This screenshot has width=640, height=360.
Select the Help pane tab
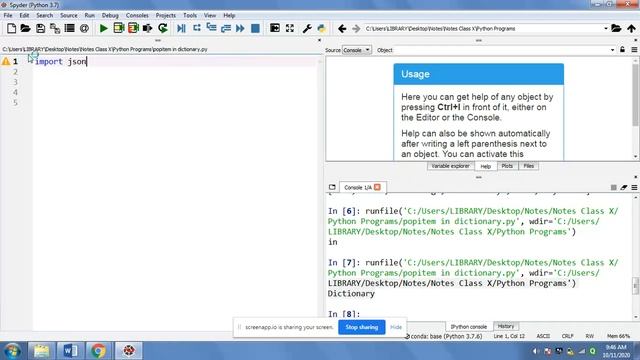coord(485,166)
